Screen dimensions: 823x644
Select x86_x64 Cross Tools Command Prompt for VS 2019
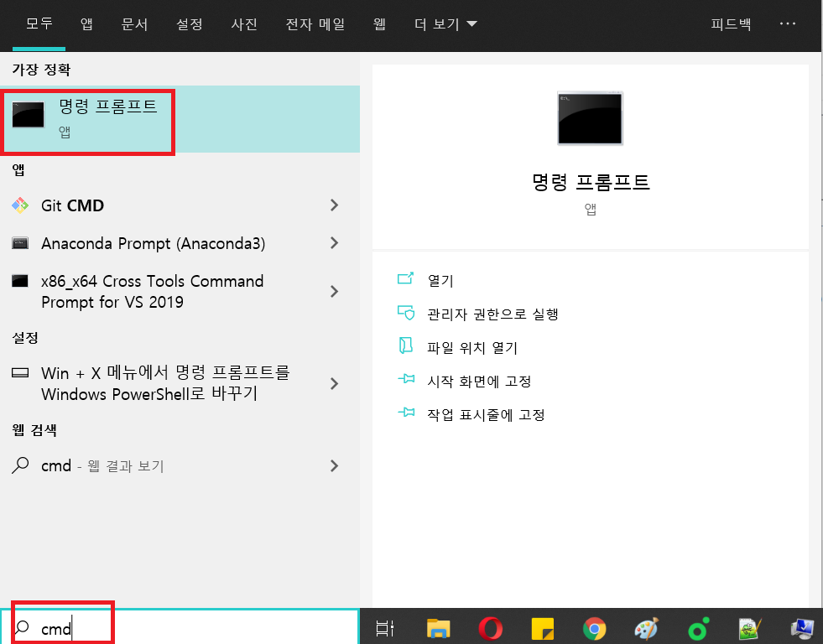coord(152,292)
